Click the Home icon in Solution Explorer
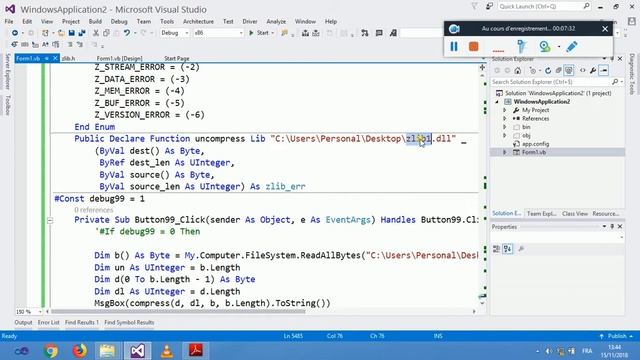This screenshot has width=640, height=360. pyautogui.click(x=518, y=71)
